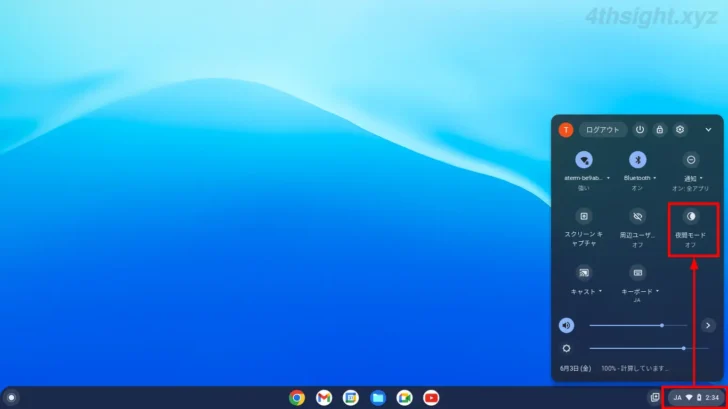Toggle night light 夜間モード
728x409 pixels.
tap(691, 216)
